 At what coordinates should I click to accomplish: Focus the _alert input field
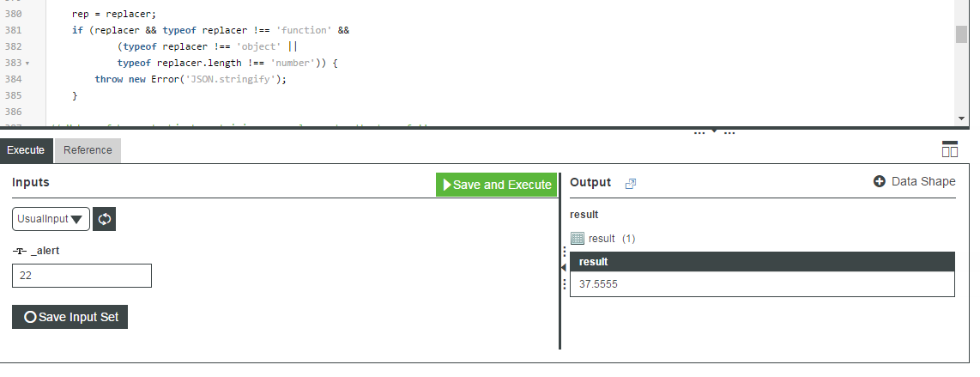pos(82,276)
